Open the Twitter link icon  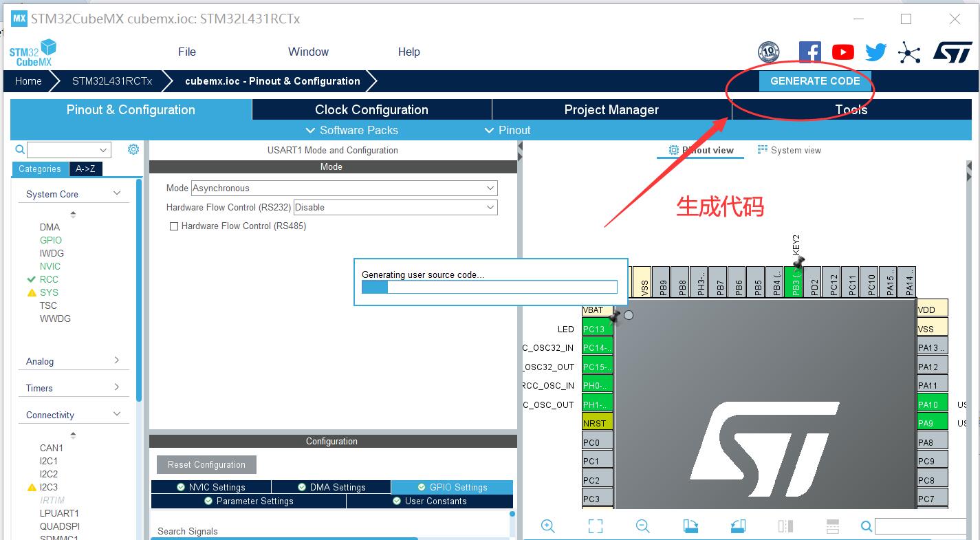[875, 52]
